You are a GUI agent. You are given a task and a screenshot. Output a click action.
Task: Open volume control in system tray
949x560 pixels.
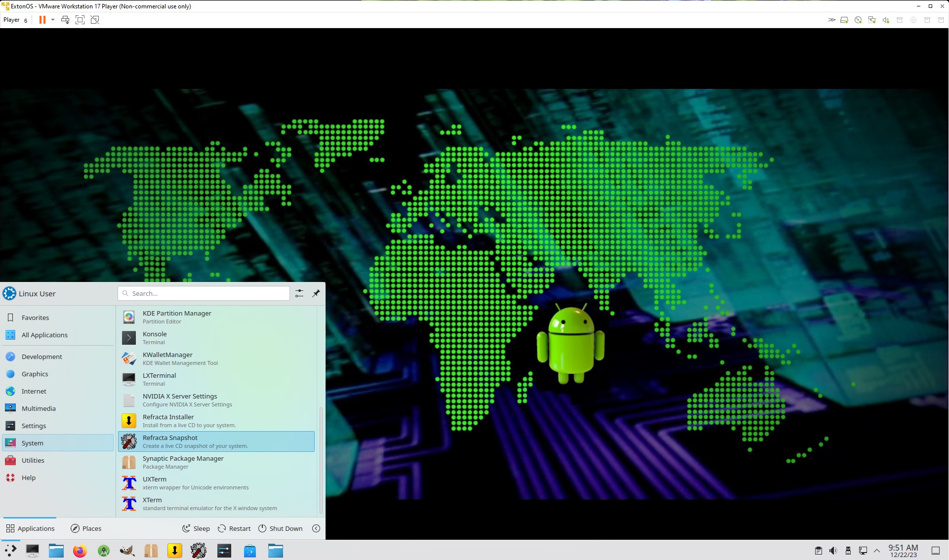833,551
